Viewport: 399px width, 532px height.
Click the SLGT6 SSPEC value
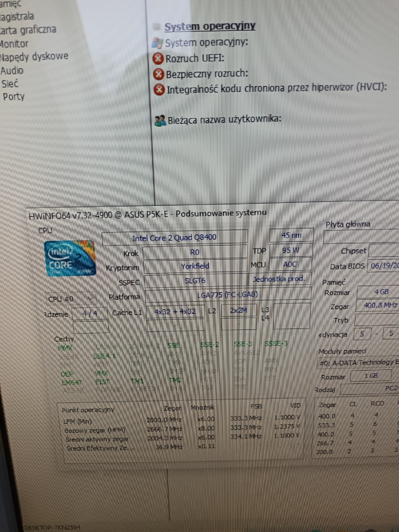[195, 281]
